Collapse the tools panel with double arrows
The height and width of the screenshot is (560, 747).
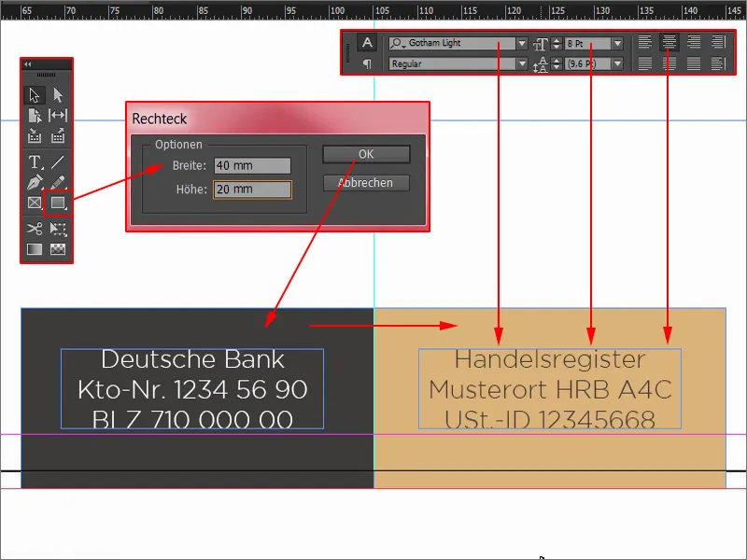[x=28, y=63]
